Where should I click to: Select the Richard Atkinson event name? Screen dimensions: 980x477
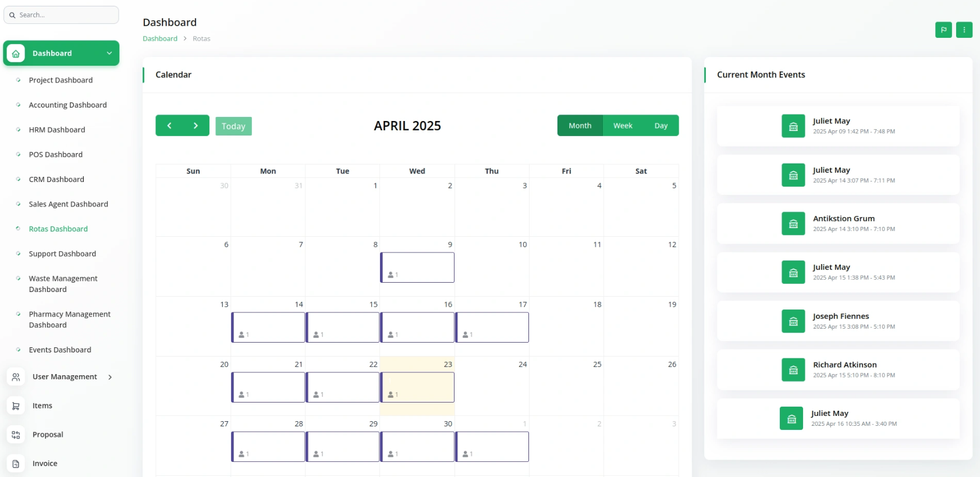pyautogui.click(x=845, y=365)
